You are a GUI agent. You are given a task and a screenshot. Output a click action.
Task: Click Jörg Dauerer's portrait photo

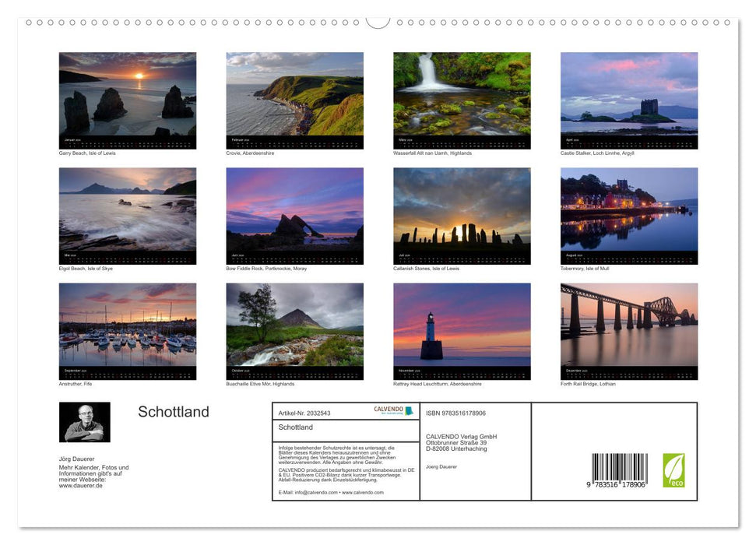tap(85, 423)
